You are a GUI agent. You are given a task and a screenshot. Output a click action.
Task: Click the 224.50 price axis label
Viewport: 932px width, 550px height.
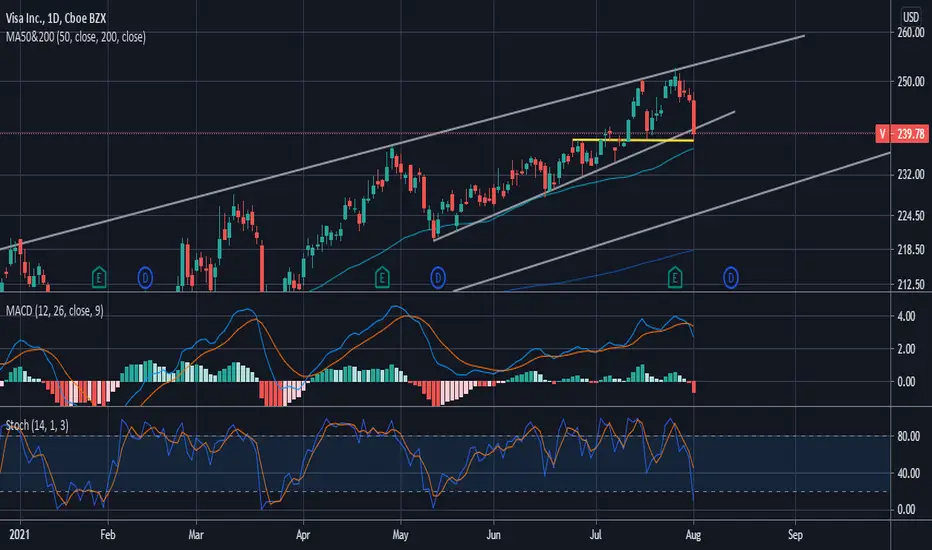point(911,216)
